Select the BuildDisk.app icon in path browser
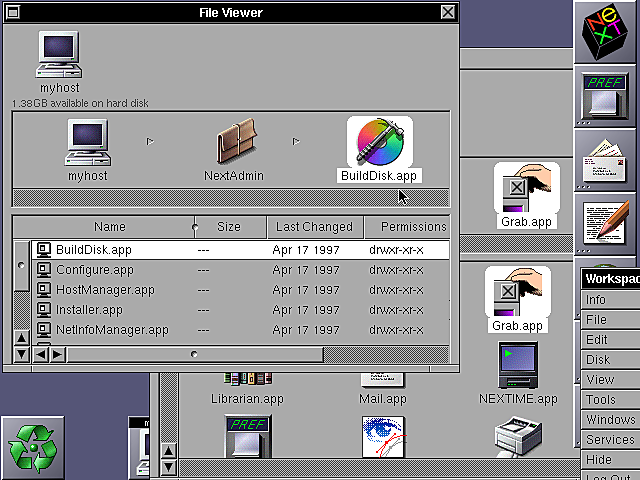This screenshot has height=480, width=640. click(x=380, y=142)
